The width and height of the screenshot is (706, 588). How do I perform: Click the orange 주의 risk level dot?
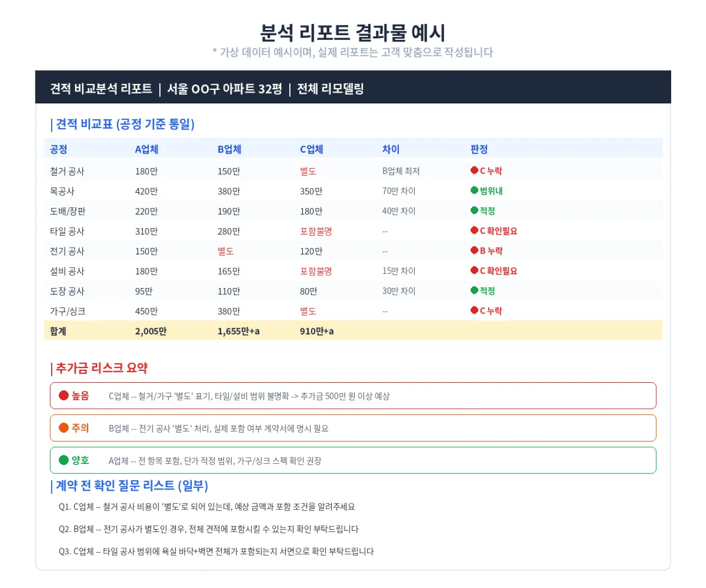point(63,427)
